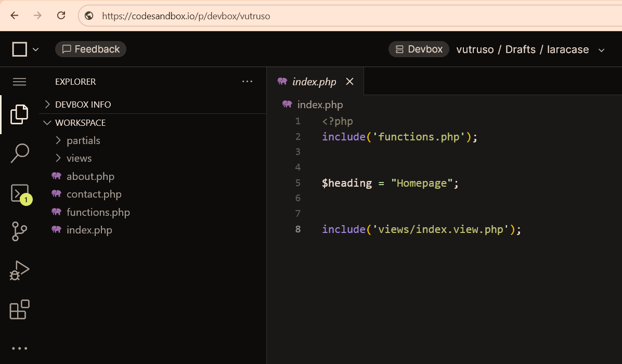
Task: Click the Feedback button
Action: [x=91, y=49]
